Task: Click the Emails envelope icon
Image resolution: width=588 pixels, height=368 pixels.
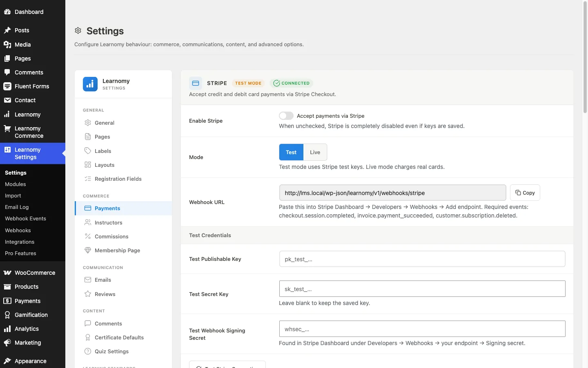Action: click(x=88, y=280)
